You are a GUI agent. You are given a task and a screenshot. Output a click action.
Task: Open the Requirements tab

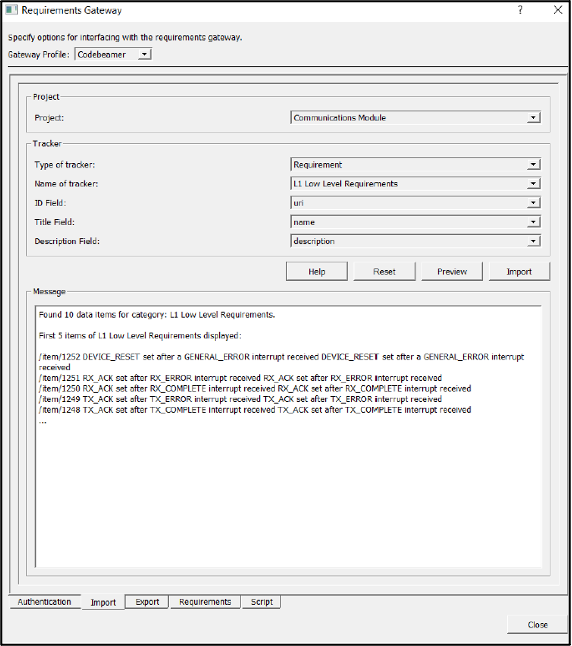pyautogui.click(x=205, y=602)
